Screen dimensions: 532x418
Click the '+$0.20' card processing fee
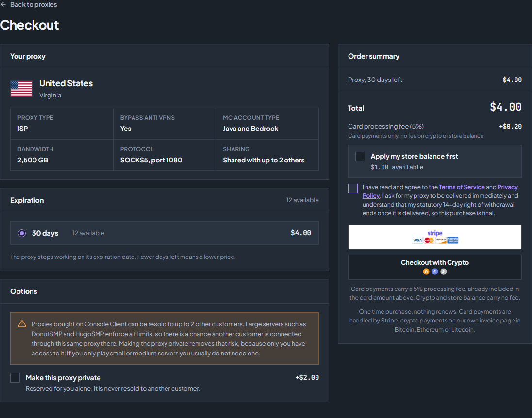(510, 126)
